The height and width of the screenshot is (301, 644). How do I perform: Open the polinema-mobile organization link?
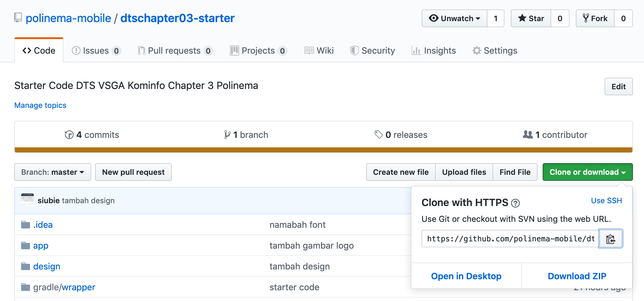68,18
